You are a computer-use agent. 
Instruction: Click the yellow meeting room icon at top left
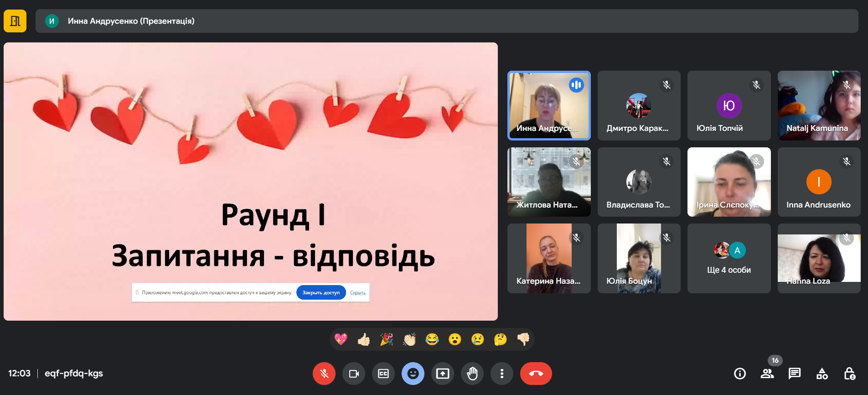(x=15, y=21)
